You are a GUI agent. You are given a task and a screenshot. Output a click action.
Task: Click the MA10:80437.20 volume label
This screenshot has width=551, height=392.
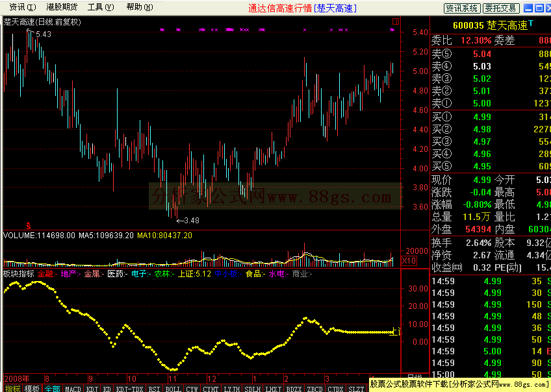pos(164,235)
